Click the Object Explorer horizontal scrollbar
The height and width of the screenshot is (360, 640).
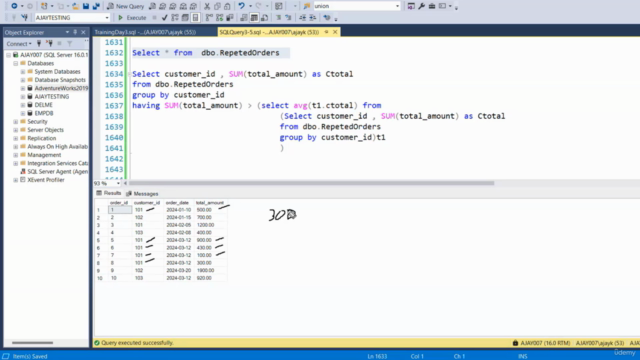32,343
